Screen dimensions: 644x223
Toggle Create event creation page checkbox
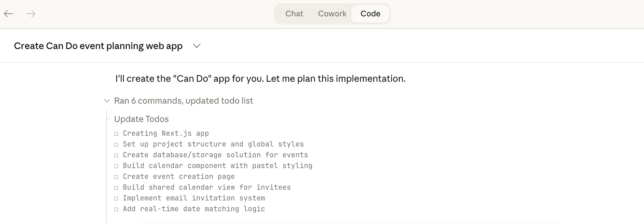point(116,177)
